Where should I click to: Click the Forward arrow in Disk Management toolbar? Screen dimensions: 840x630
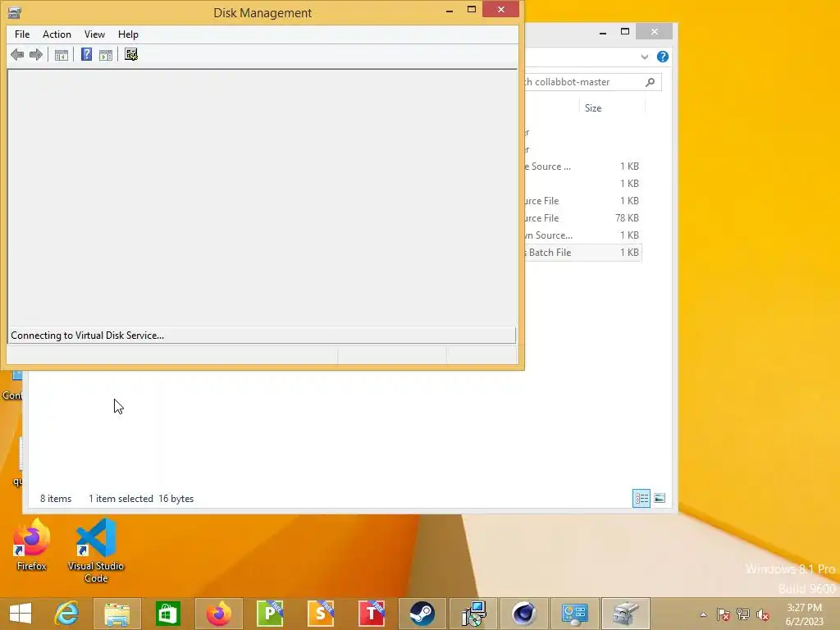click(36, 55)
